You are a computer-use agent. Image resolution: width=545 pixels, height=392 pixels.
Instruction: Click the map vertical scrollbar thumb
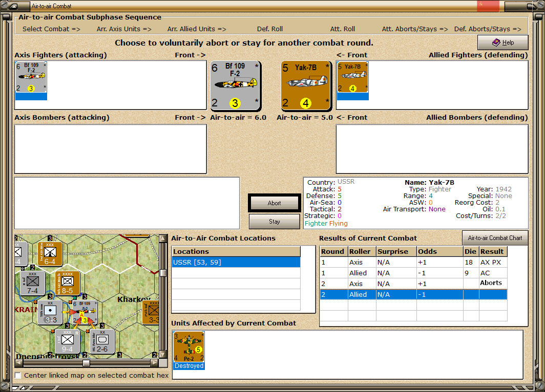click(x=163, y=273)
